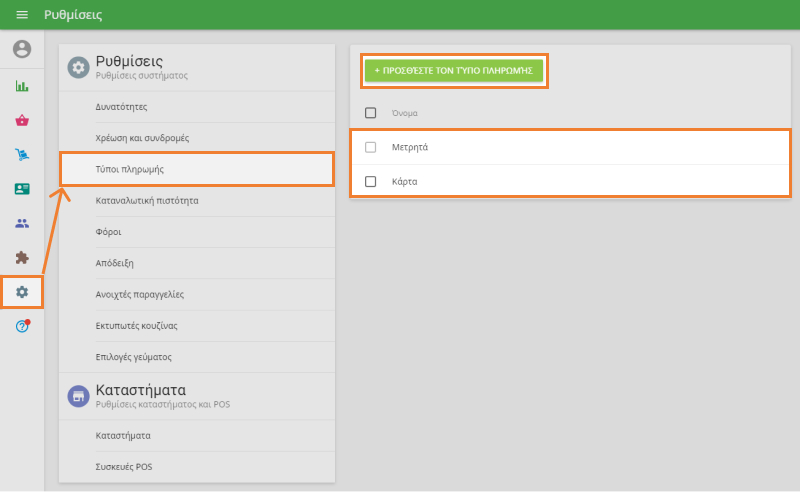Check the Μετρητά row checkbox
The image size is (800, 492).
(371, 147)
